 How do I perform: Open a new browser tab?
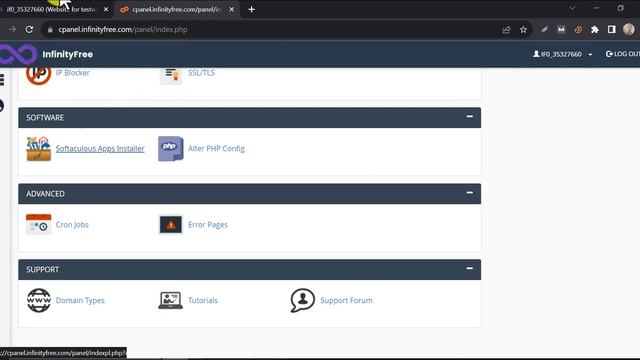251,9
